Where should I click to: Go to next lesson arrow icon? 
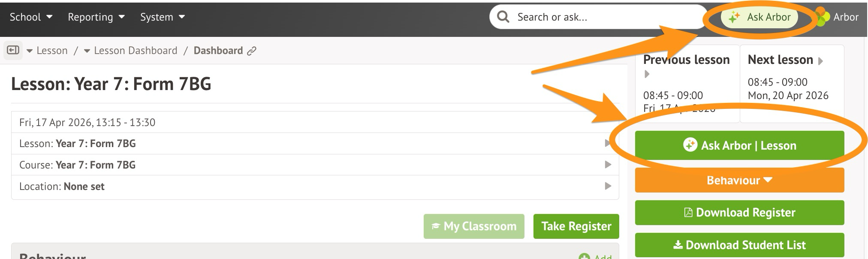click(820, 61)
